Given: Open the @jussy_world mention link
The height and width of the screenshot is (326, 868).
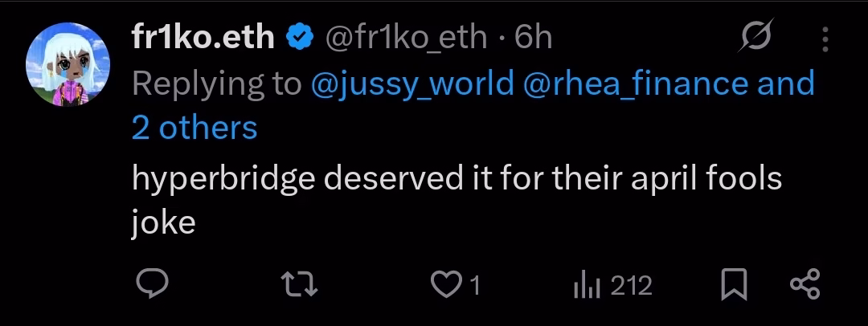Looking at the screenshot, I should [x=412, y=83].
